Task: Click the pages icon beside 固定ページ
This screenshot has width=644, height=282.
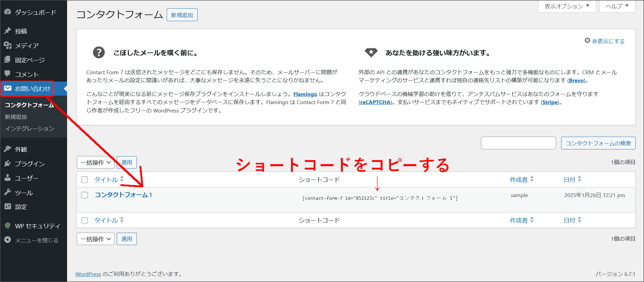Action: point(7,60)
